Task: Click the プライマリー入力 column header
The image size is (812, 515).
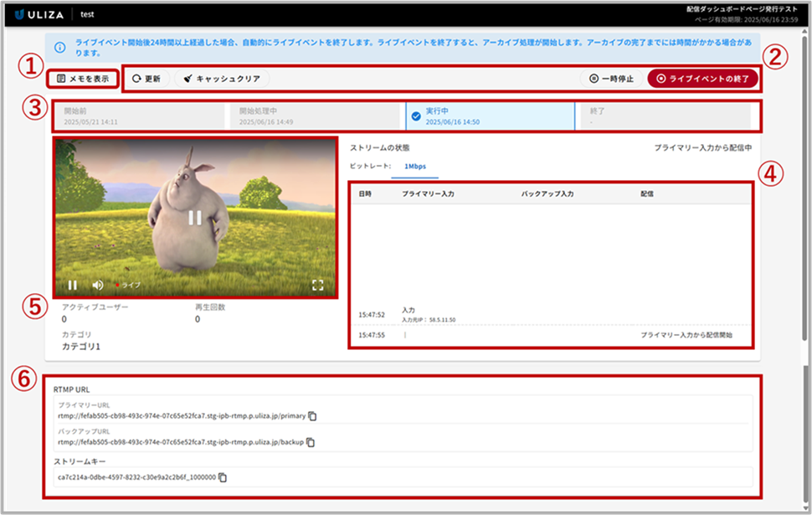Action: pyautogui.click(x=429, y=193)
